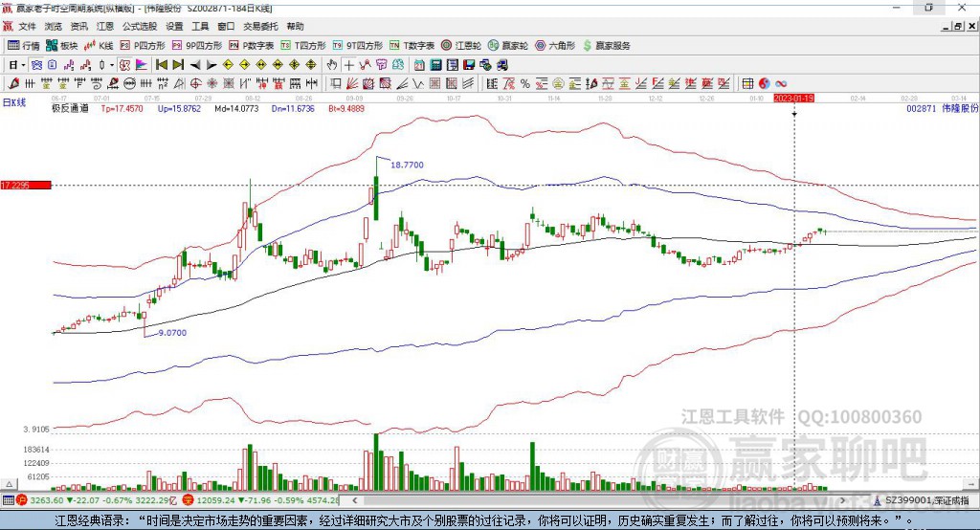The height and width of the screenshot is (530, 980).
Task: Open the 9T四方形 tool
Action: [x=358, y=46]
